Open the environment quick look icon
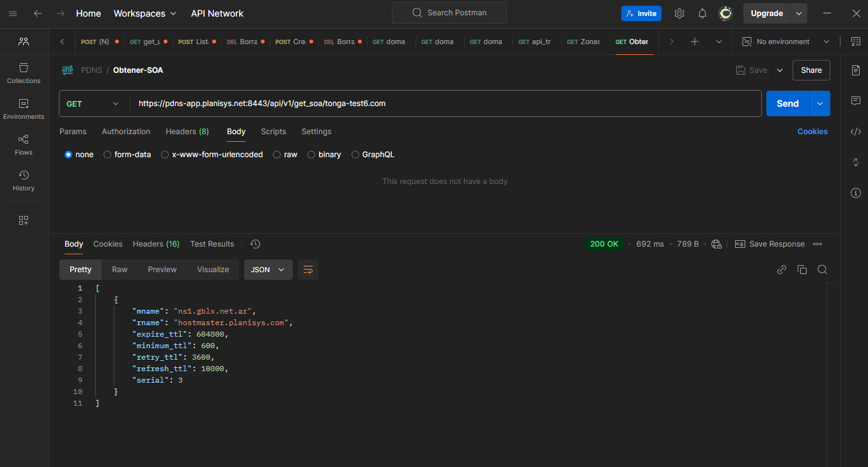Image resolution: width=868 pixels, height=467 pixels. click(x=856, y=42)
